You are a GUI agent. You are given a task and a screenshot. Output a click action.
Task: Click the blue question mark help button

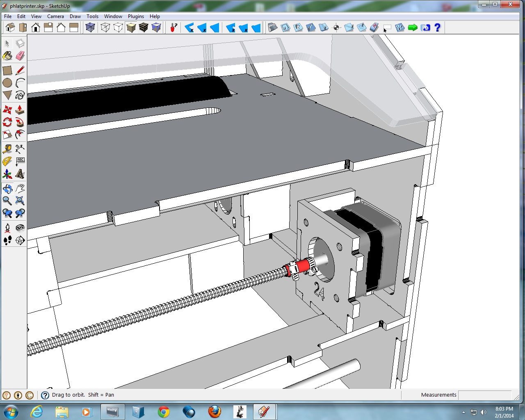tap(437, 27)
